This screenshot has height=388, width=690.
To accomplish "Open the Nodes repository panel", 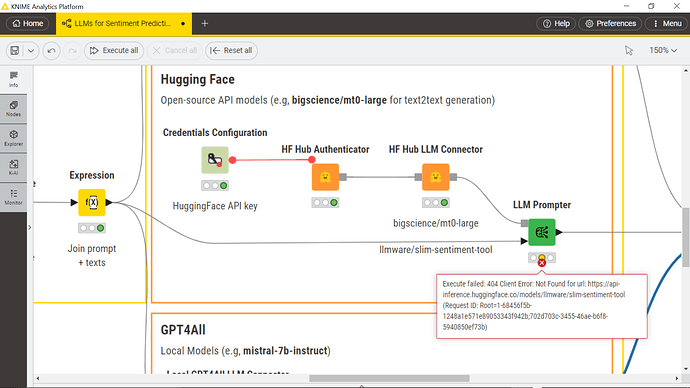I will [14, 109].
